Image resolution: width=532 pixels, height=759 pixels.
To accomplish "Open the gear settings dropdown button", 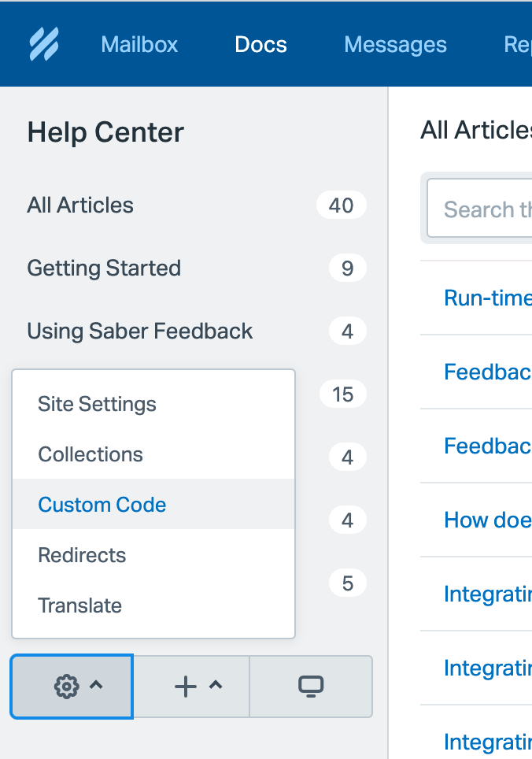I will pyautogui.click(x=72, y=687).
